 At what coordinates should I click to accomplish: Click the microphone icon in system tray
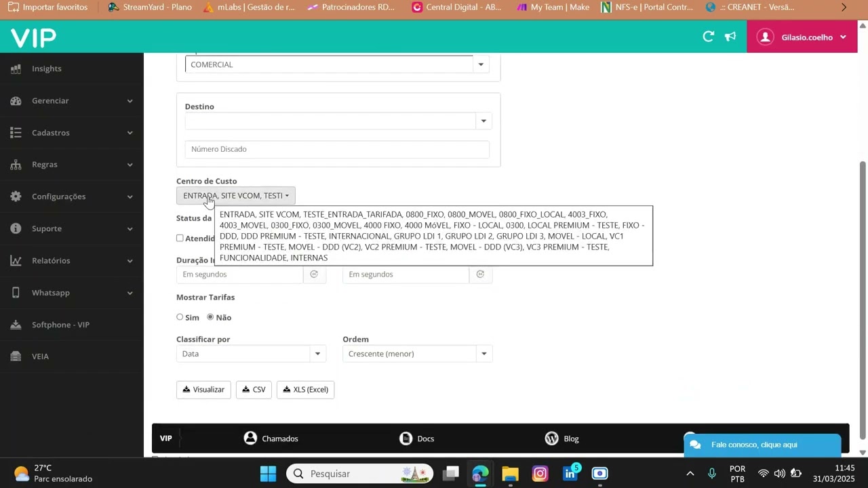point(712,474)
